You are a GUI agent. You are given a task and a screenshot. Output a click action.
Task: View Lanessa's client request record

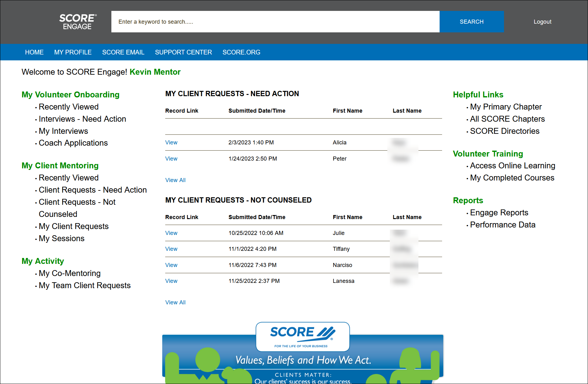click(x=171, y=281)
